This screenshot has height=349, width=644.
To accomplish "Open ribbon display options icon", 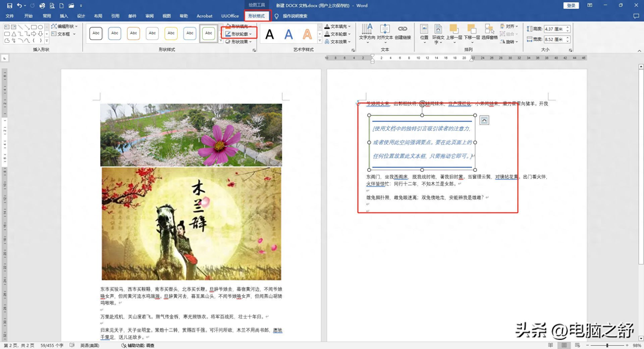I will [x=590, y=5].
